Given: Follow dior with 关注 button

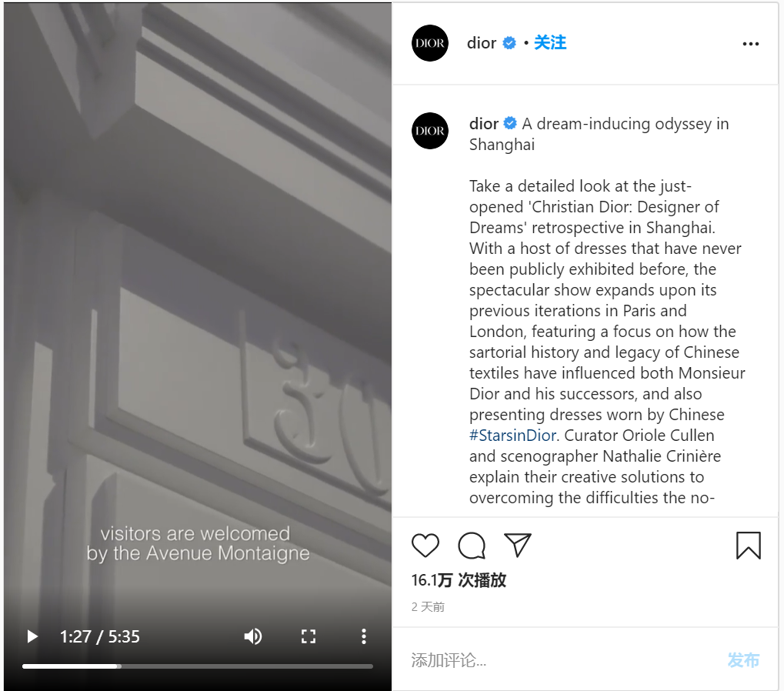Looking at the screenshot, I should [550, 42].
